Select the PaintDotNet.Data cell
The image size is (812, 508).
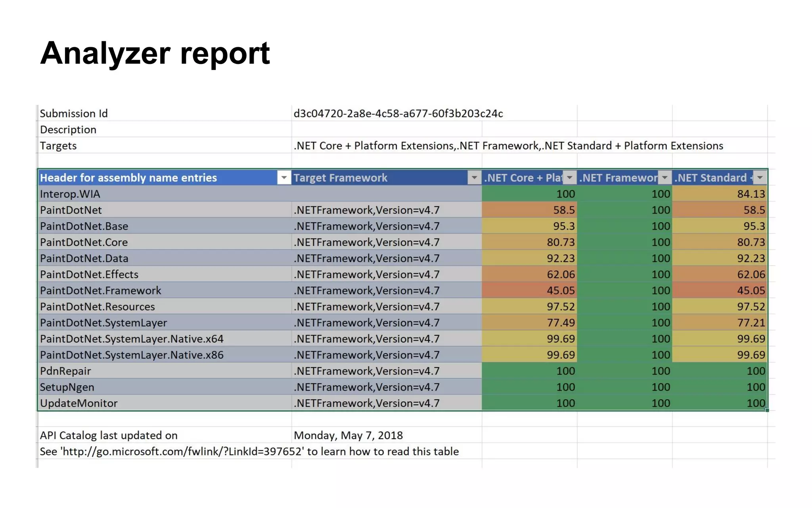(x=165, y=258)
